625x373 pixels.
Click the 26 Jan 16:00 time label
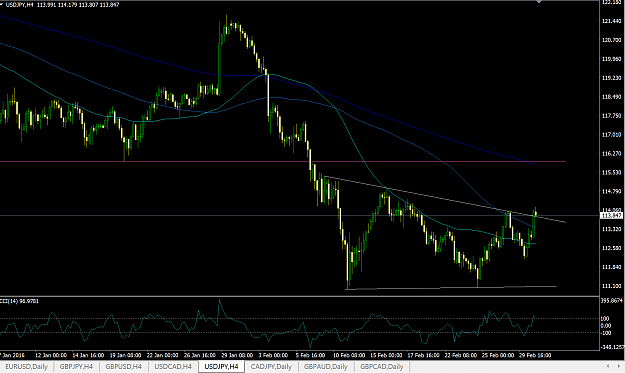200,355
